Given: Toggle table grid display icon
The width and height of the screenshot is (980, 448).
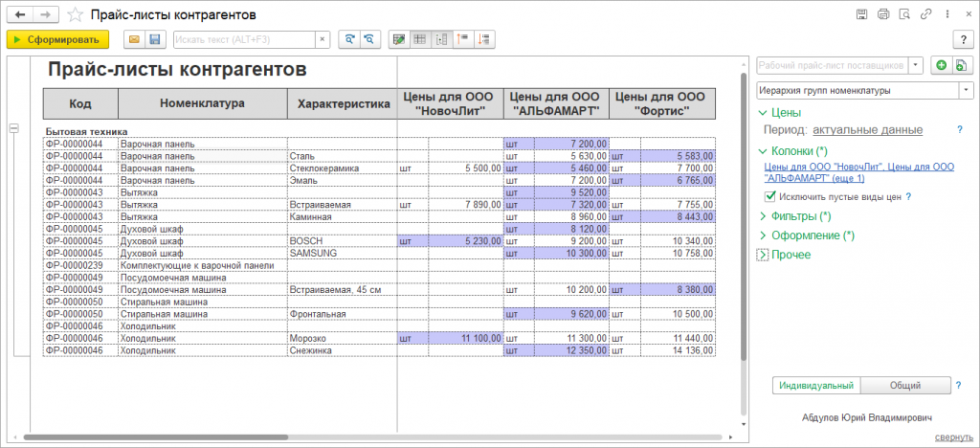Looking at the screenshot, I should click(x=420, y=39).
